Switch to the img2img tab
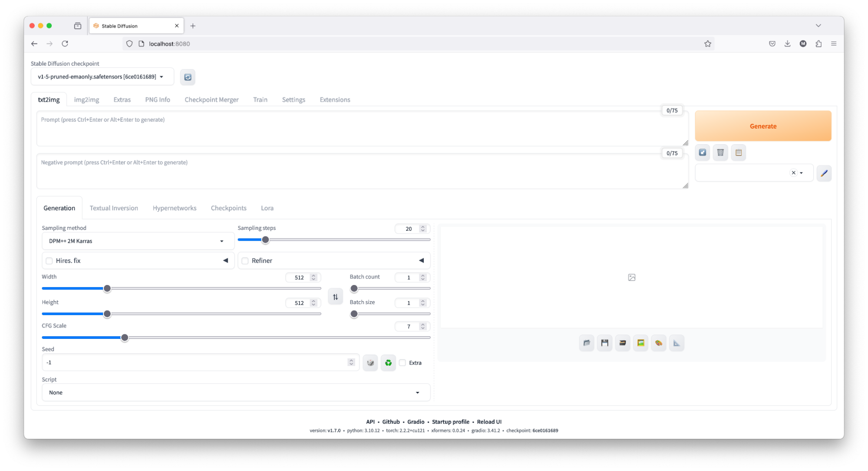Viewport: 868px width, 471px height. [86, 100]
